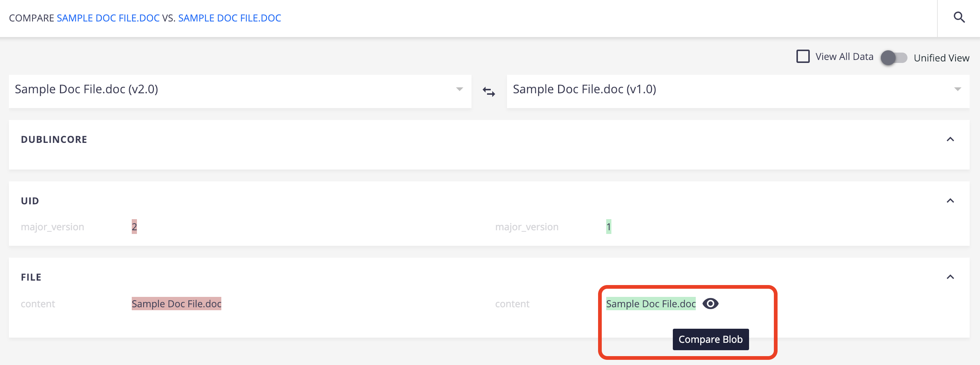
Task: Collapse the UID section chevron
Action: [x=950, y=201]
